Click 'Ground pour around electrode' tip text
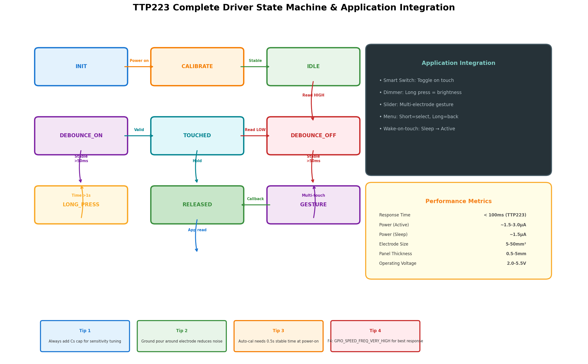Image resolution: width=588 pixels, height=364 pixels. point(182,341)
